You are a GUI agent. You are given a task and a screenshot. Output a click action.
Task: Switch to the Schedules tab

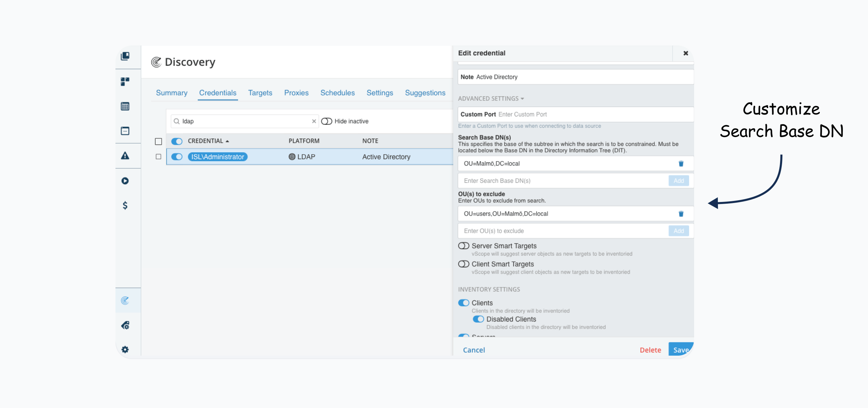[x=338, y=93]
